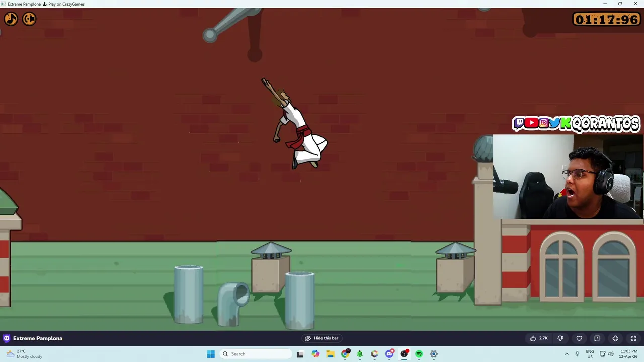
Task: Expand the system tray hidden icons chevron
Action: click(567, 354)
